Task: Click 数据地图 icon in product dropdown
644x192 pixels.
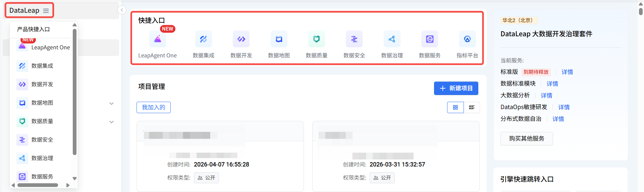Action: 22,103
